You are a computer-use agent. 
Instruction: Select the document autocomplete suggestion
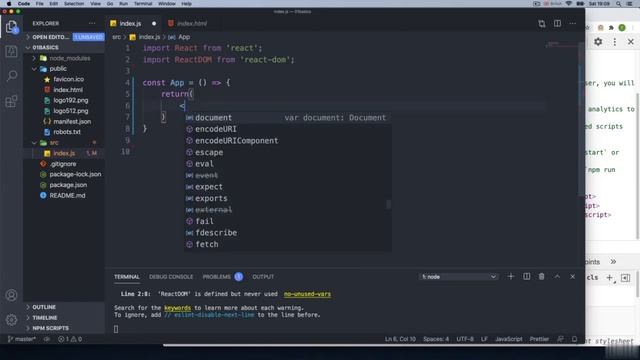(287, 118)
